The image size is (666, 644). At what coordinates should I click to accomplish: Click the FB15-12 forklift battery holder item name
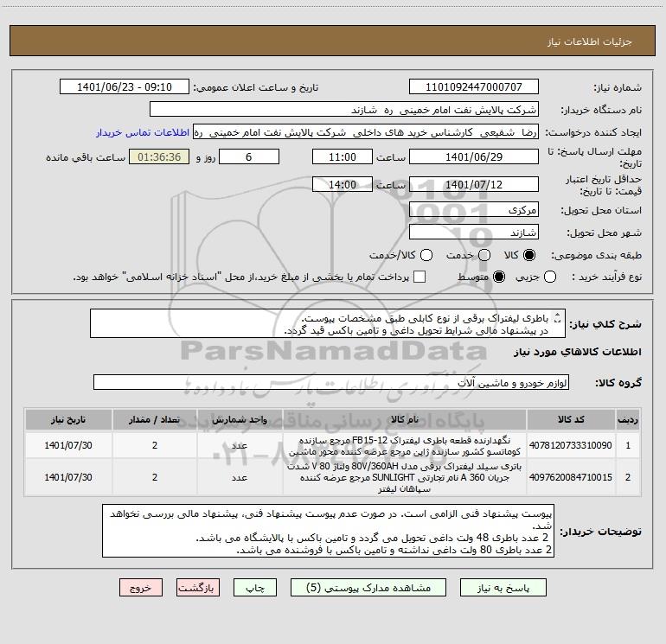(x=405, y=446)
